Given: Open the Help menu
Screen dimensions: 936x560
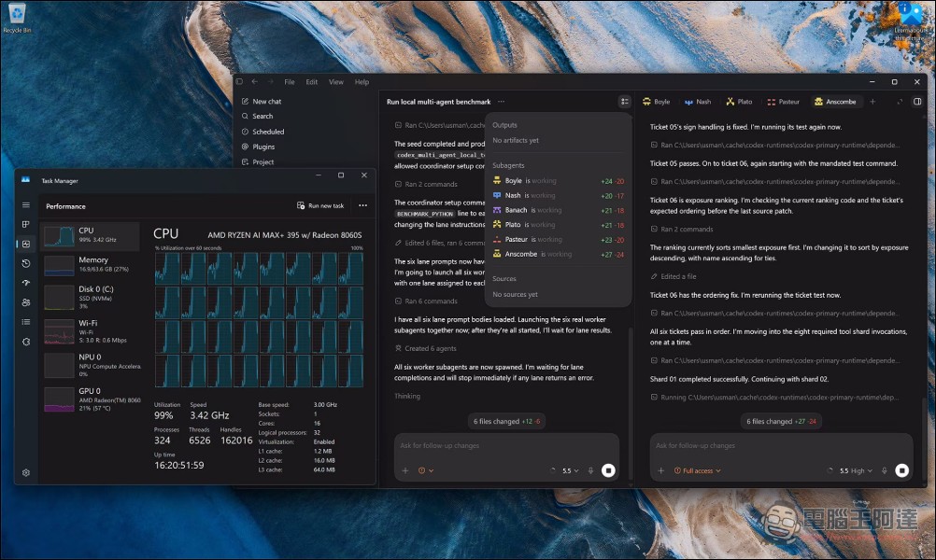Looking at the screenshot, I should (x=362, y=82).
